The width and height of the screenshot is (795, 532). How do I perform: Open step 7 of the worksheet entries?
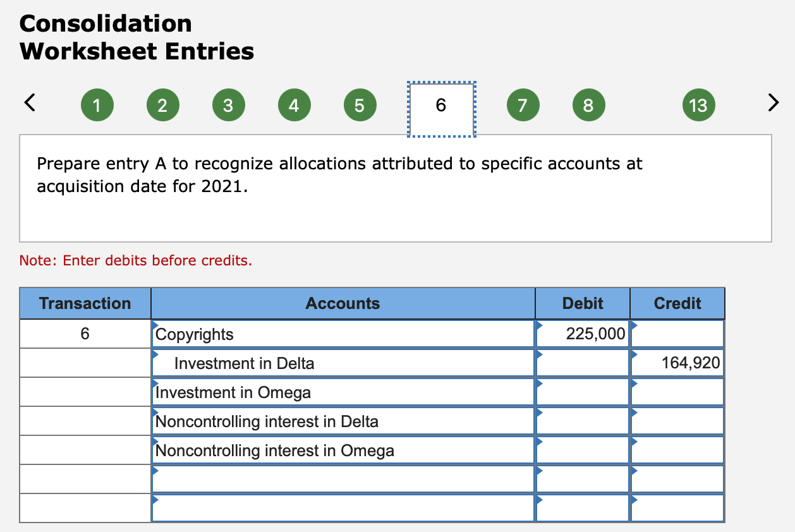(523, 104)
